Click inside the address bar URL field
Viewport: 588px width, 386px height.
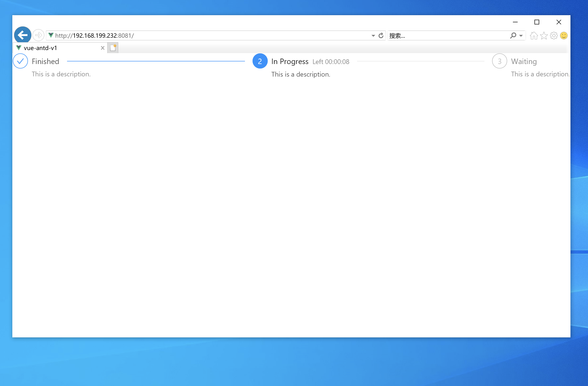(x=198, y=35)
